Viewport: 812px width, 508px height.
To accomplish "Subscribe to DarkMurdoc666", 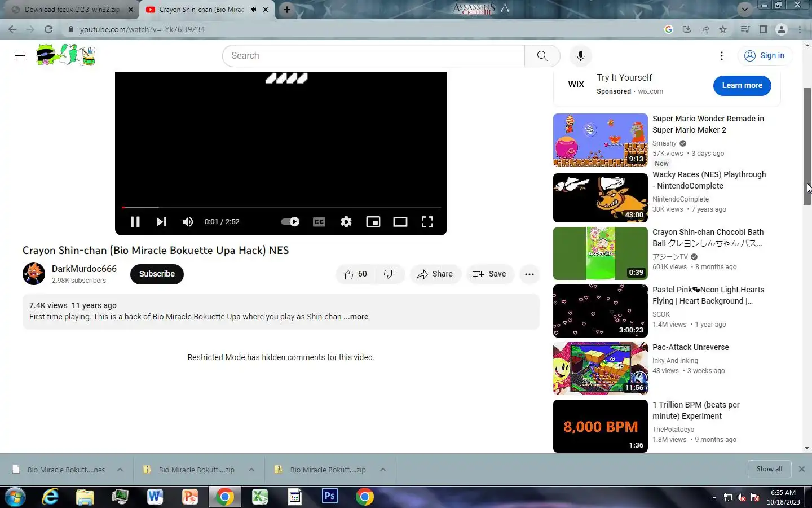I will (x=157, y=274).
